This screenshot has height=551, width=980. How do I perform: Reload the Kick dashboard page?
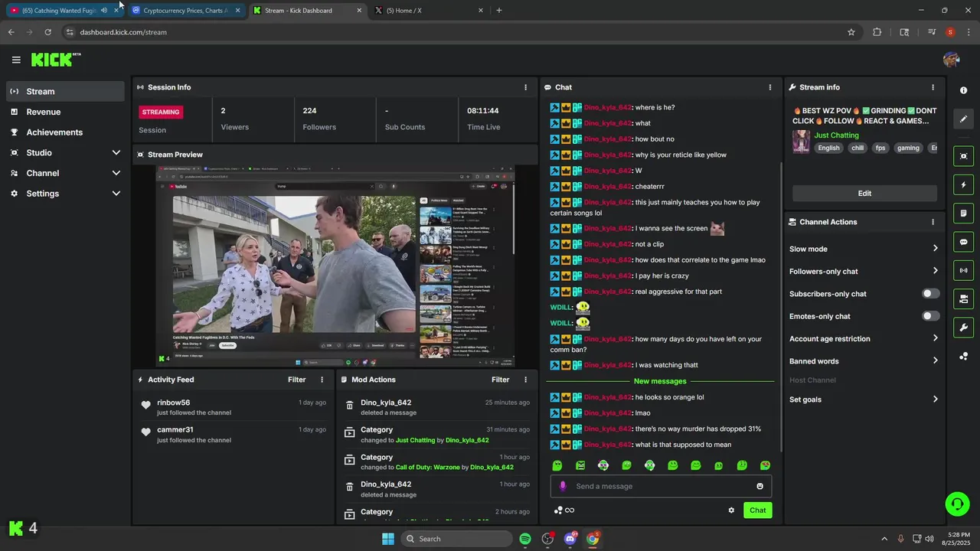pos(47,32)
